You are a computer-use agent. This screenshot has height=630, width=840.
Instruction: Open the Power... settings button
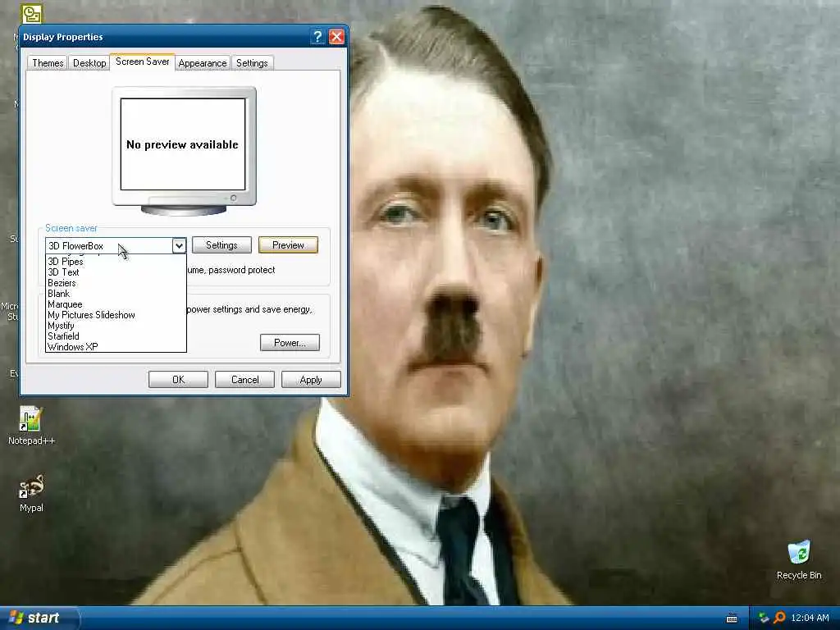290,343
